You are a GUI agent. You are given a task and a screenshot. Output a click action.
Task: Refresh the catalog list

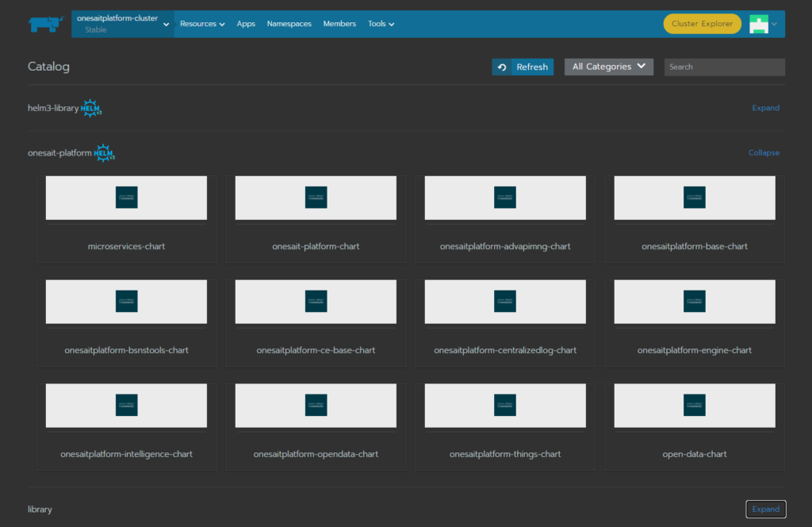[x=523, y=67]
